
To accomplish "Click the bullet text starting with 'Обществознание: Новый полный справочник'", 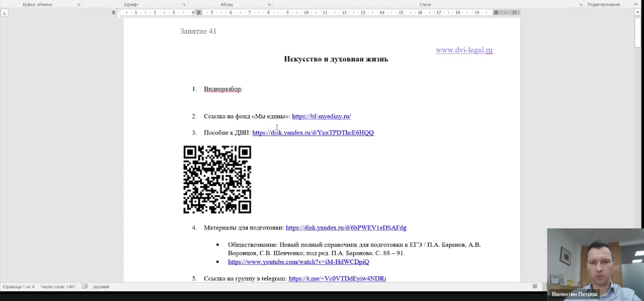I will pos(354,249).
